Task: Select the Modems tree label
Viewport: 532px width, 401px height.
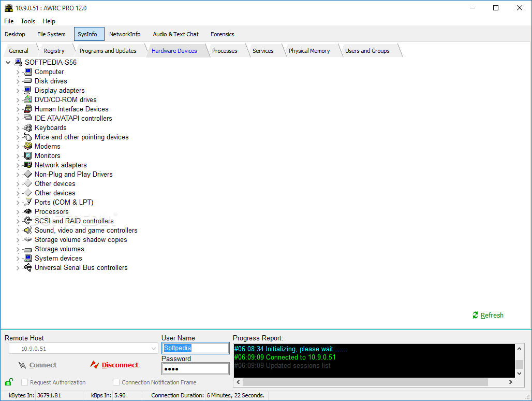Action: click(x=48, y=146)
